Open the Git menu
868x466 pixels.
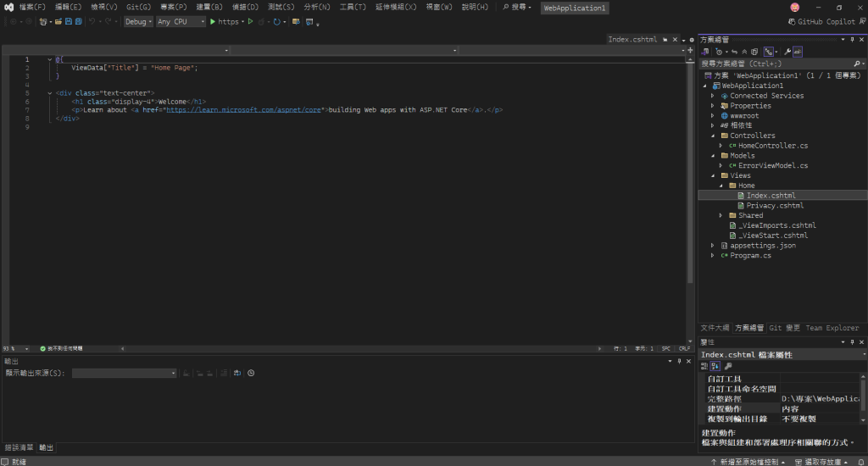(138, 7)
